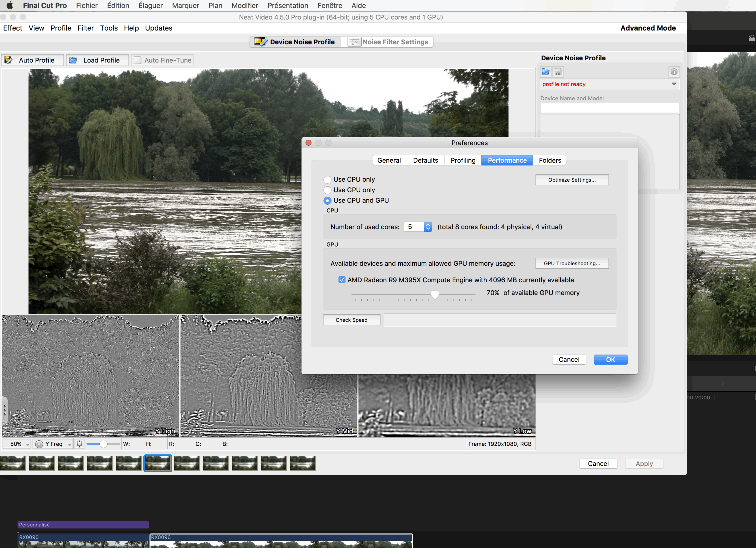Open the Effect menu
The image size is (756, 548).
coord(13,28)
